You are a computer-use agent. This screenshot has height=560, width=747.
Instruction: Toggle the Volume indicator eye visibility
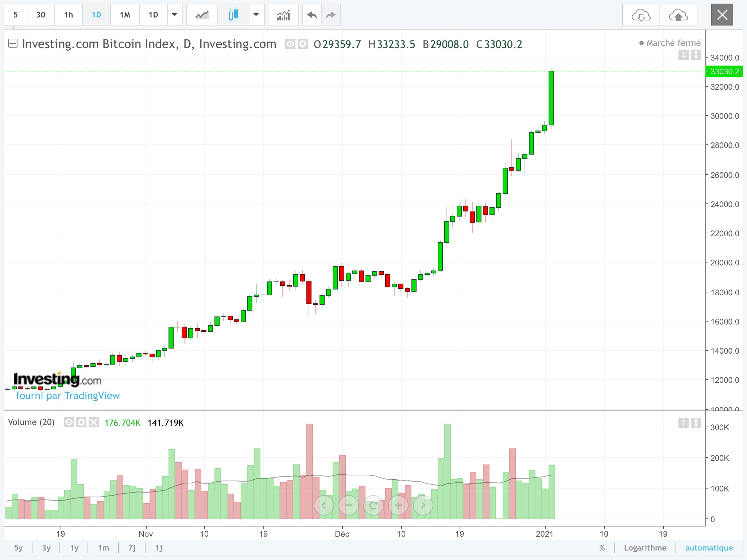69,422
